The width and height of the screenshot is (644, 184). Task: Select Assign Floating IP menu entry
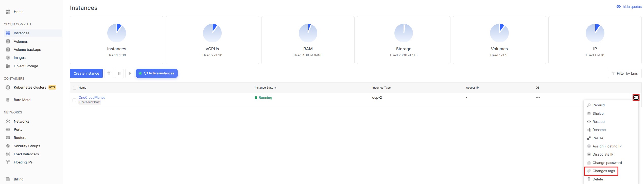pyautogui.click(x=607, y=146)
